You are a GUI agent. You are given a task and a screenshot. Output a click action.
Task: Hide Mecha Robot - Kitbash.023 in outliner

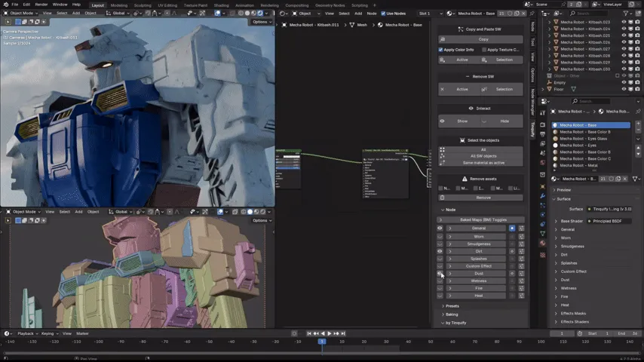[x=624, y=22]
